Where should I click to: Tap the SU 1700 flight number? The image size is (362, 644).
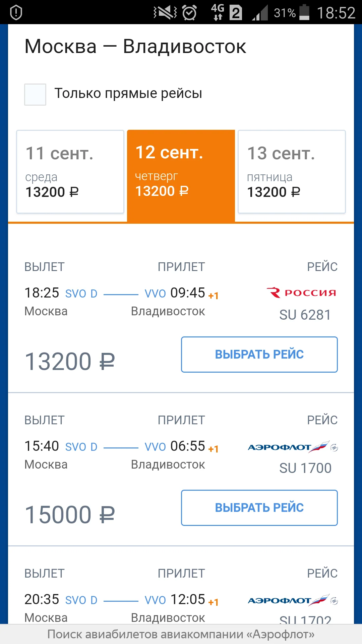pos(305,468)
